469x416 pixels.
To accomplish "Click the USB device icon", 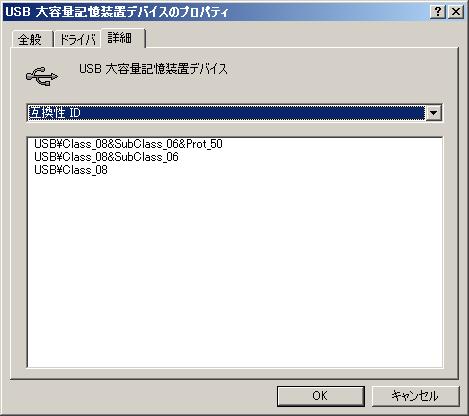I will pos(42,76).
